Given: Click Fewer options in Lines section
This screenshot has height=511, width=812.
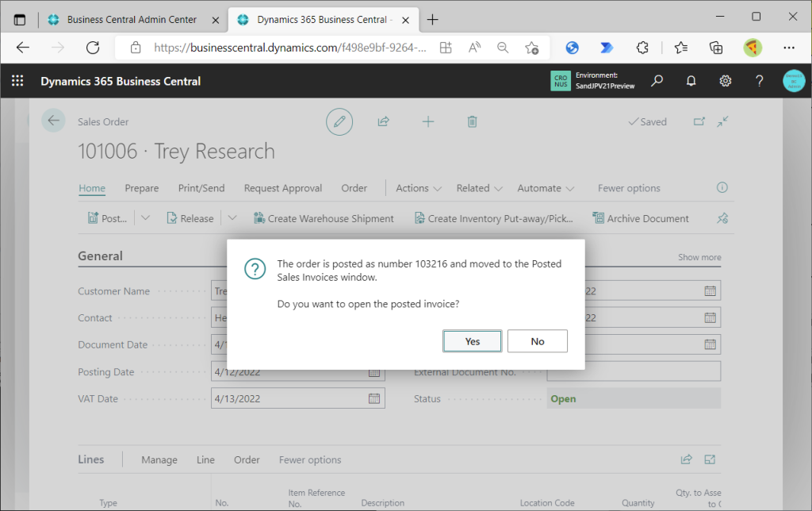Looking at the screenshot, I should [x=310, y=459].
